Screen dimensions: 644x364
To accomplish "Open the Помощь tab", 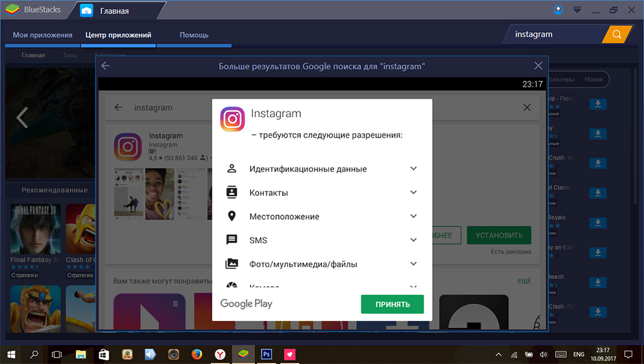I will pos(194,35).
